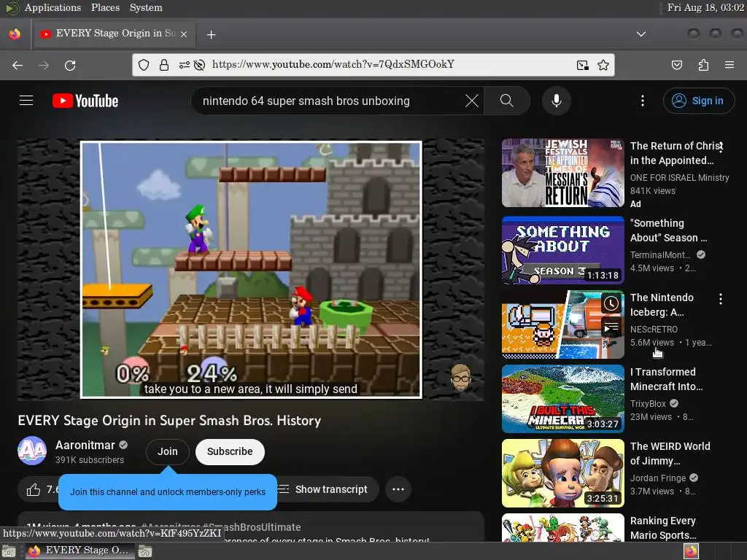The width and height of the screenshot is (747, 560).
Task: Open The WEIRD World of Jimmy thumbnail
Action: 562,472
